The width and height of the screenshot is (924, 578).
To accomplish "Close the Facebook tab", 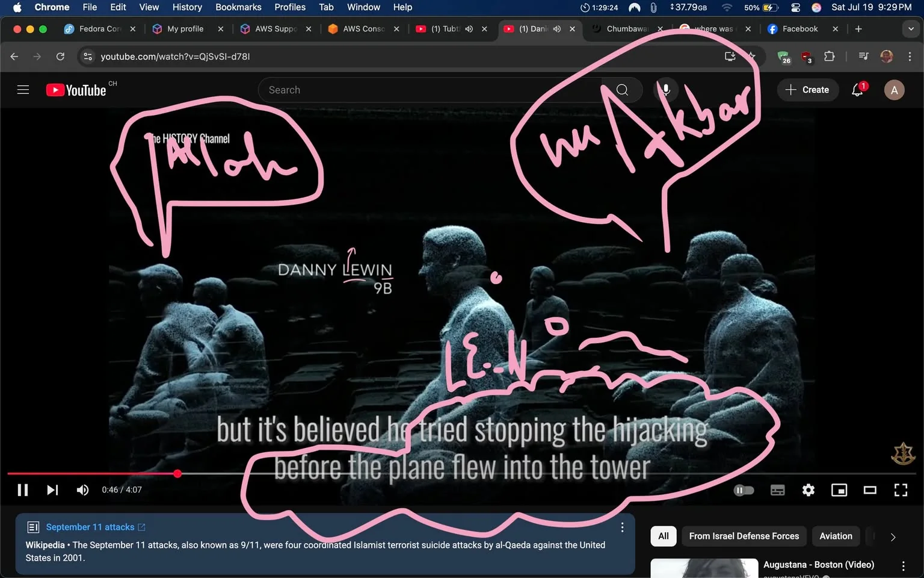I will [x=835, y=28].
